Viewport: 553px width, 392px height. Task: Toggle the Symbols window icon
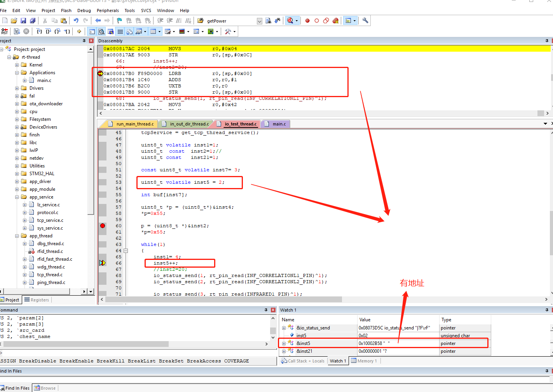pos(111,31)
